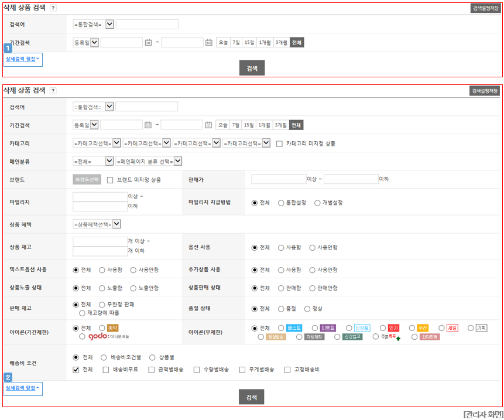504x420 pixels.
Task: Open the 상품혜택선택 dropdown
Action: pyautogui.click(x=97, y=224)
